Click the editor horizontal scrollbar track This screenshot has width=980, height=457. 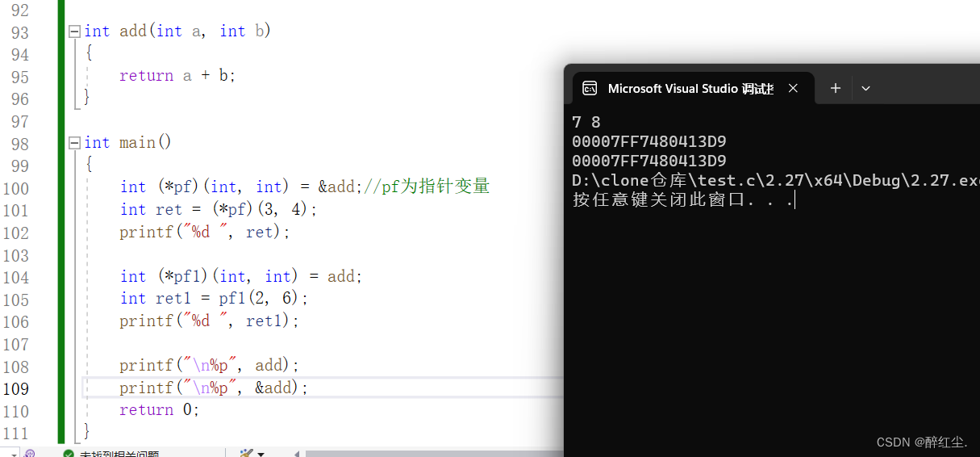434,454
